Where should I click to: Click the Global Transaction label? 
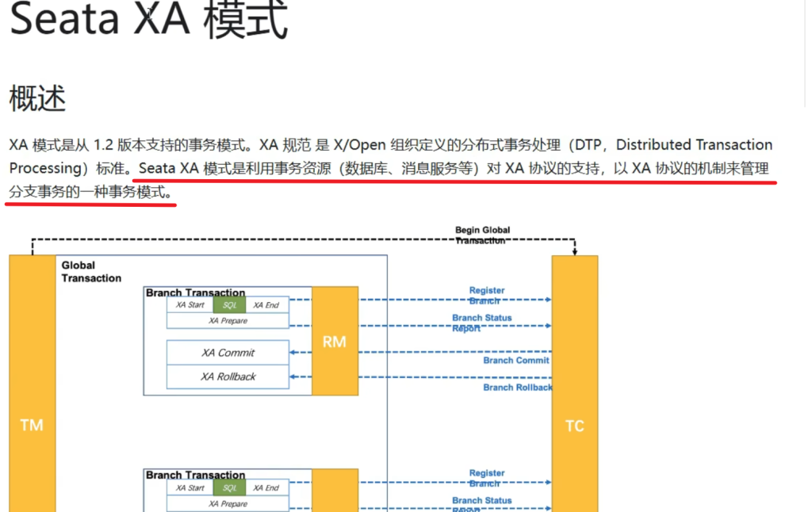[x=91, y=272]
